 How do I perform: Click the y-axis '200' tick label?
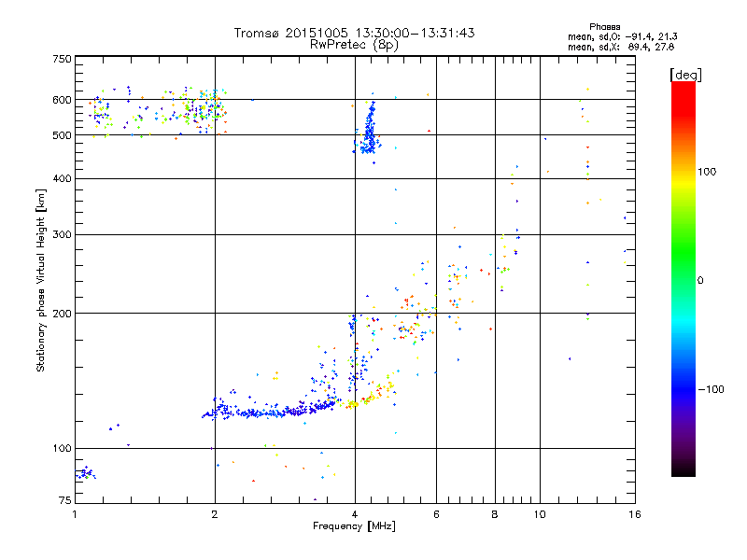point(62,314)
